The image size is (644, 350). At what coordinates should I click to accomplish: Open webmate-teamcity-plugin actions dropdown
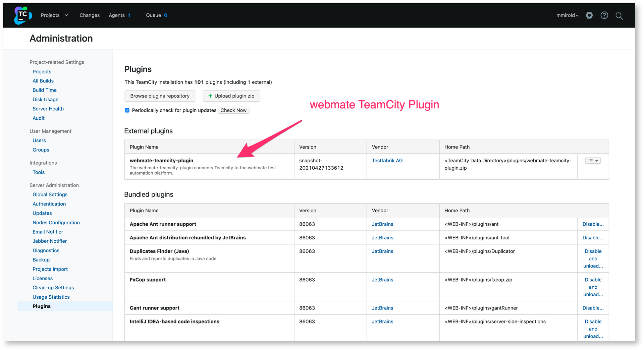593,161
